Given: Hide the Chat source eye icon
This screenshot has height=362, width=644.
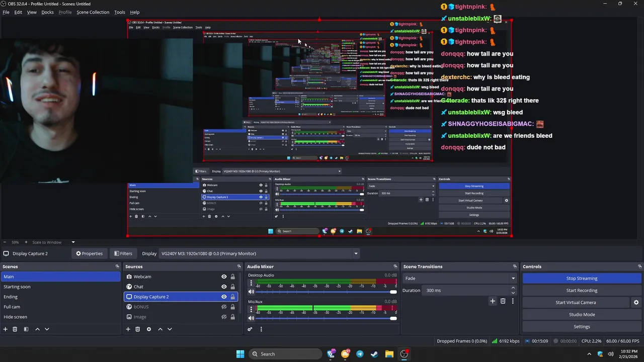Looking at the screenshot, I should [224, 287].
